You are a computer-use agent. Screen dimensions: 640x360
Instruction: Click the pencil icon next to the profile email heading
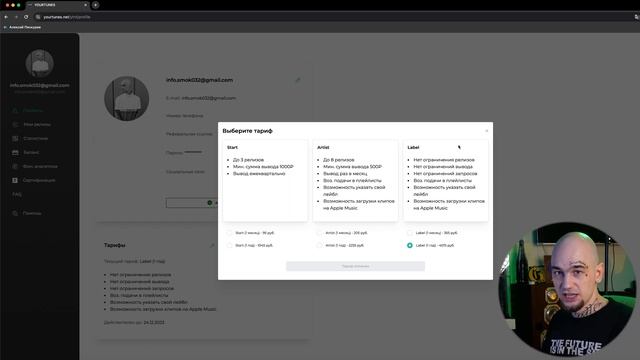[298, 80]
